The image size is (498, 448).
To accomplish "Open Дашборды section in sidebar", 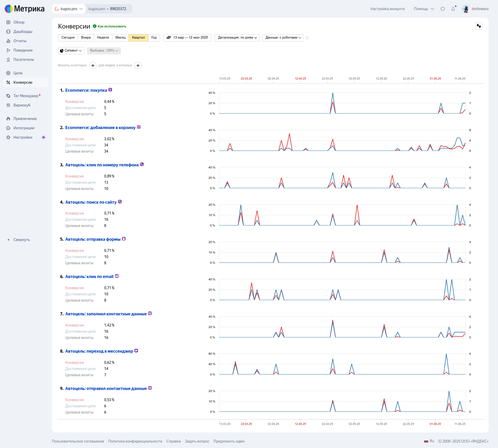I will click(x=23, y=32).
